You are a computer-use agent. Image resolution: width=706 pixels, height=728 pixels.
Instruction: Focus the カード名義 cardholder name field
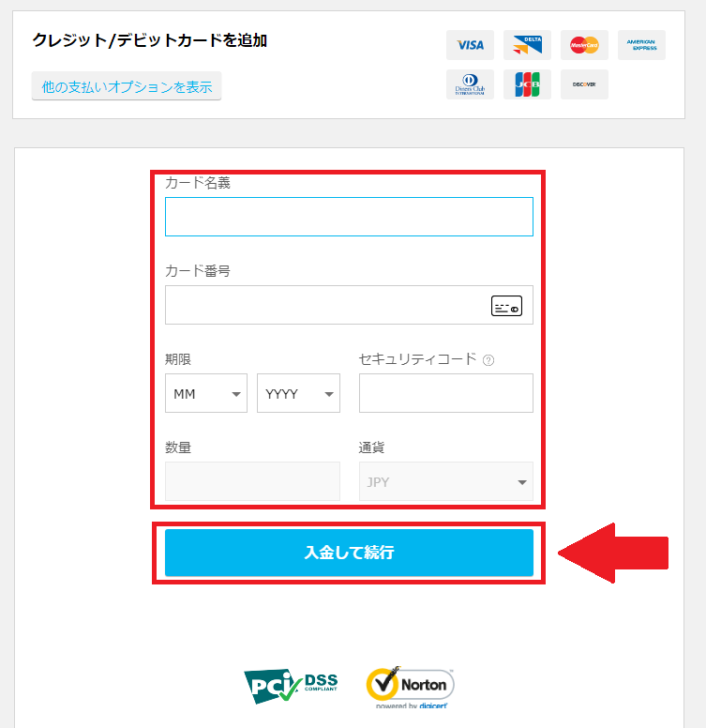pyautogui.click(x=349, y=217)
